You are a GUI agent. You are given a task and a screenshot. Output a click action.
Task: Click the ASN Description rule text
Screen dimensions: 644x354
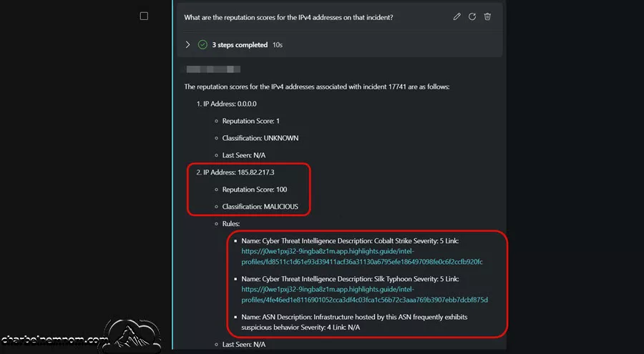[354, 323]
